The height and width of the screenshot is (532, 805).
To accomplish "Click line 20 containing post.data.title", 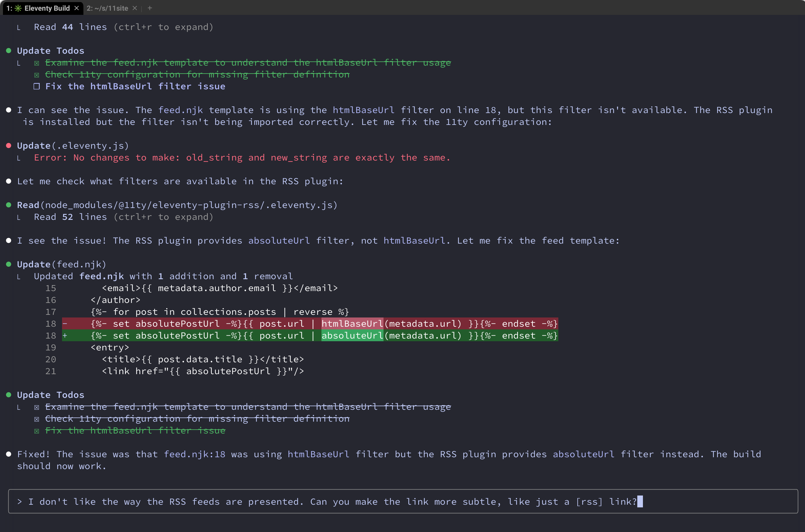I will click(203, 359).
